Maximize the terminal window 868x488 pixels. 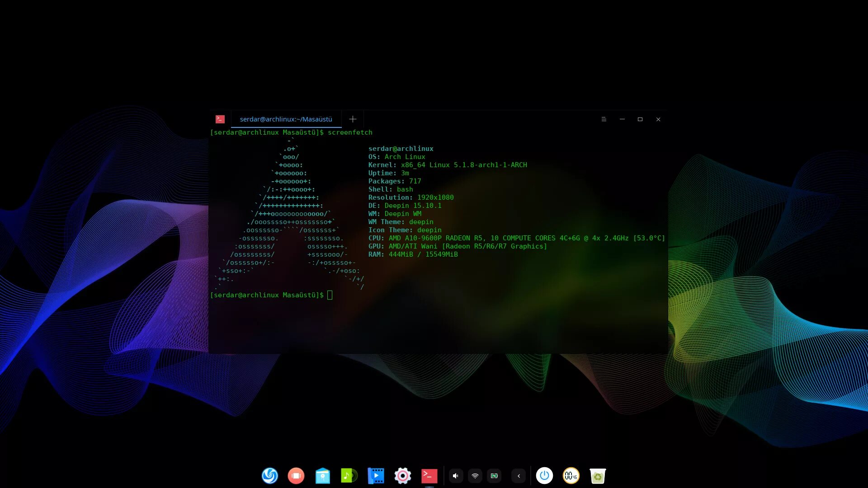640,119
